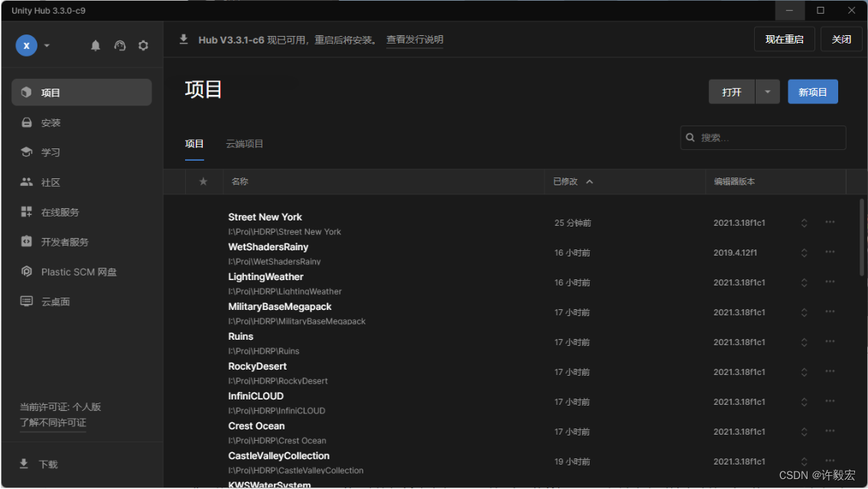Open more options for InfiniCLOUD
Viewport: 868px width, 489px height.
pyautogui.click(x=830, y=402)
